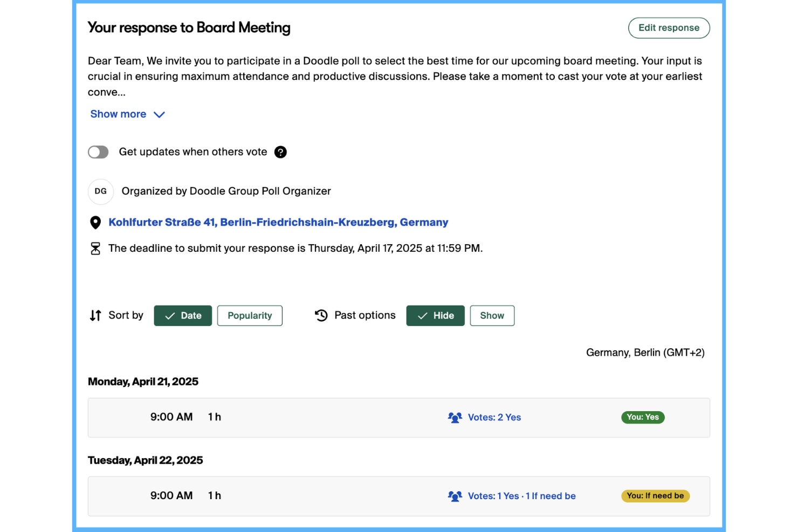Click the You: Yes badge
Viewport: 798px width, 532px height.
pos(643,418)
